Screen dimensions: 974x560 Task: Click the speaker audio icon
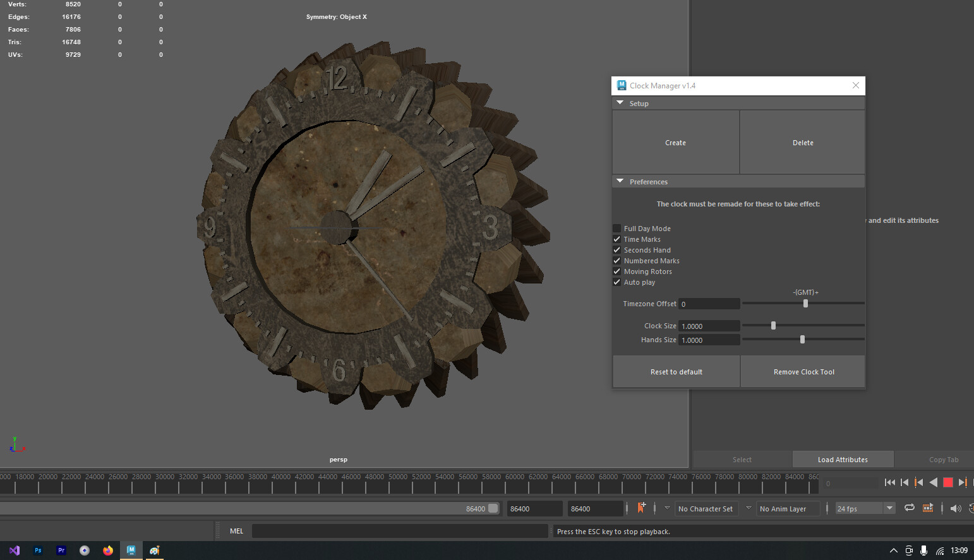956,508
